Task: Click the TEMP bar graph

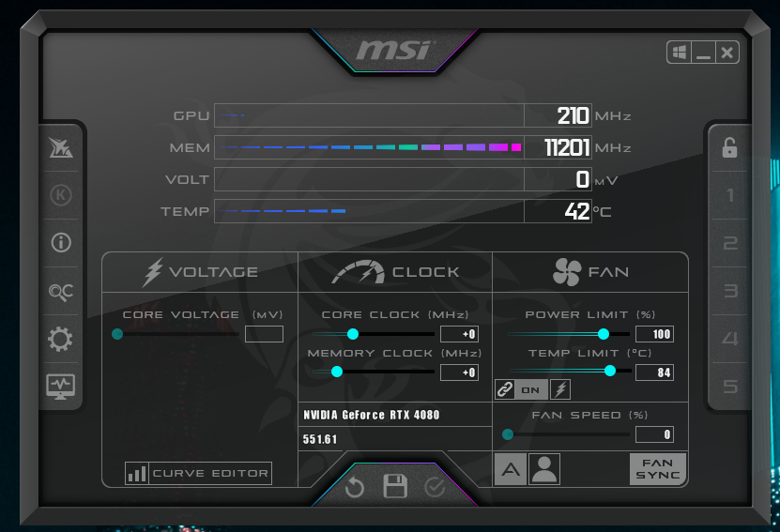Action: [x=369, y=211]
